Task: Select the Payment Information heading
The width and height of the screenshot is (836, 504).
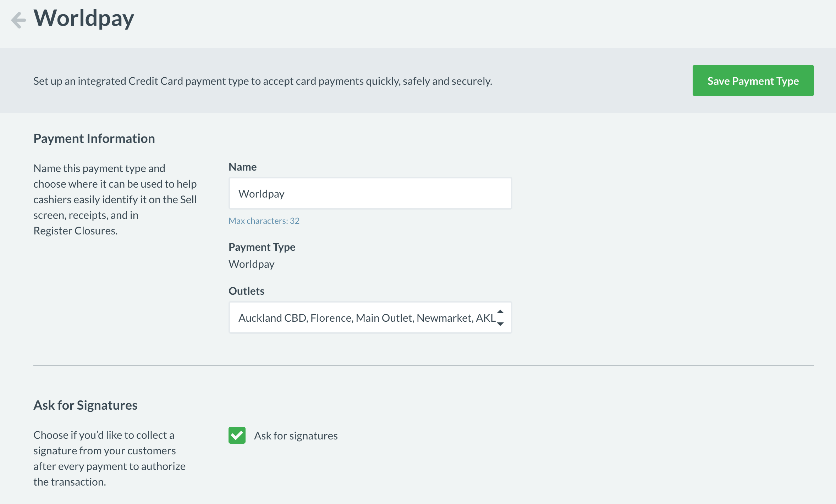Action: 94,138
